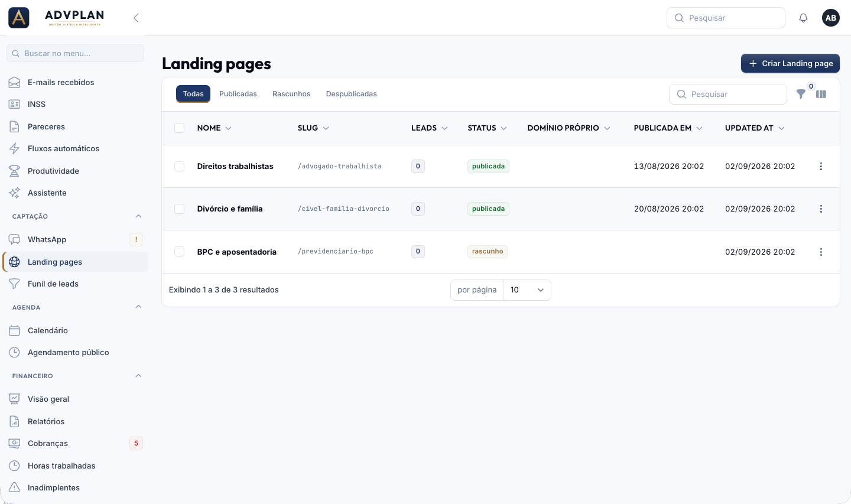Screen dimensions: 851x504
Task: Open the column visibility toggle icon
Action: pos(821,94)
